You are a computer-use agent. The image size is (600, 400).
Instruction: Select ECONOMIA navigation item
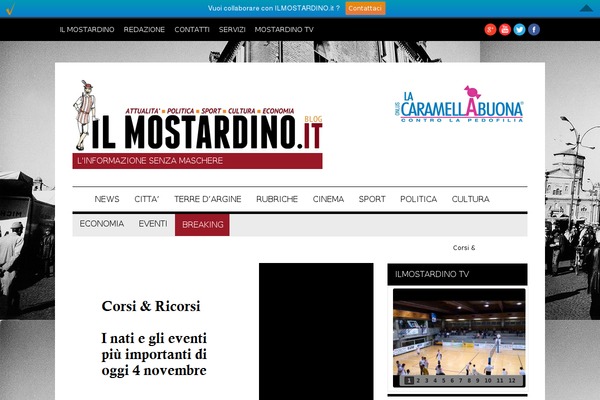coord(102,224)
